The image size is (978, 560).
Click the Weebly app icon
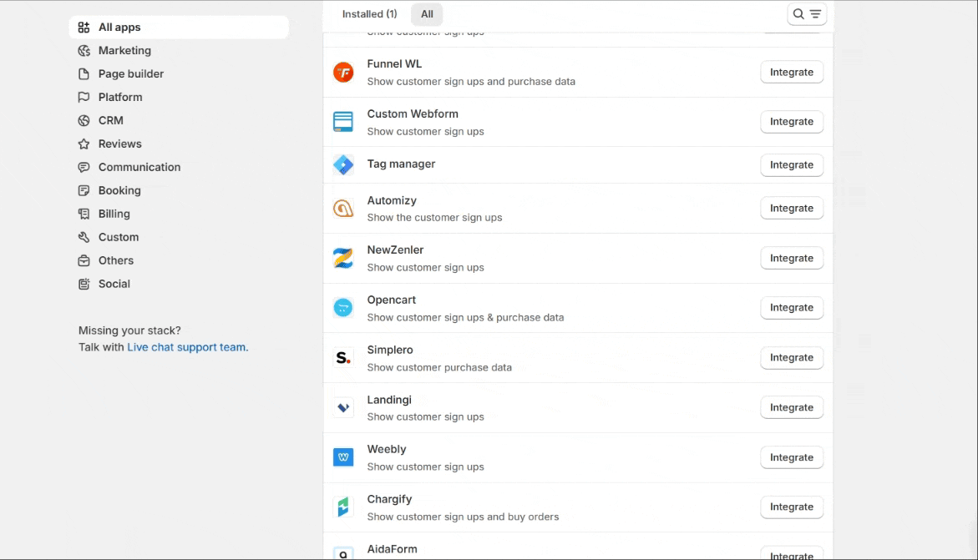[x=343, y=457]
